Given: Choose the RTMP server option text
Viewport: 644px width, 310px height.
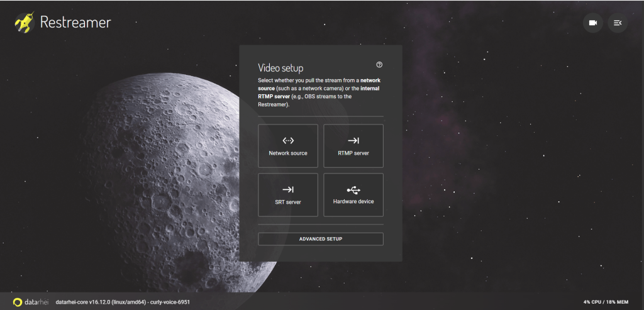Looking at the screenshot, I should [353, 153].
